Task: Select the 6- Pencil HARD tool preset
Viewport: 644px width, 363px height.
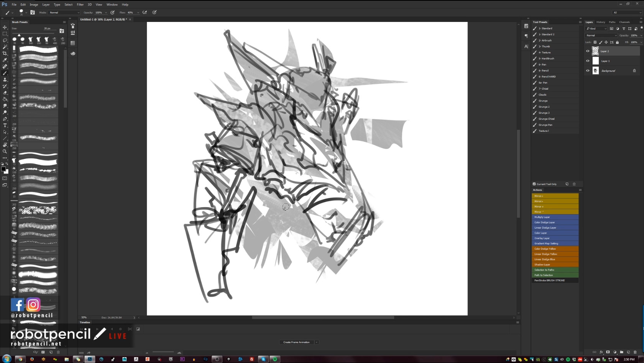Action: (x=547, y=77)
